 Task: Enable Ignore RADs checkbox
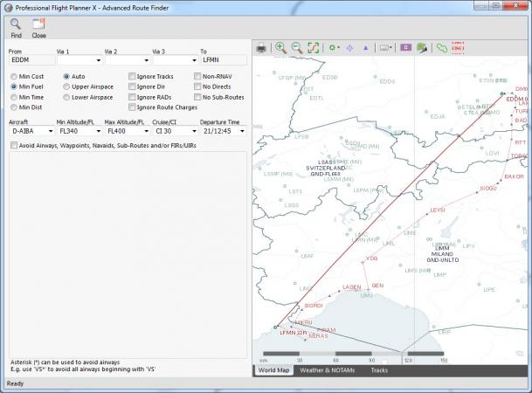click(132, 97)
